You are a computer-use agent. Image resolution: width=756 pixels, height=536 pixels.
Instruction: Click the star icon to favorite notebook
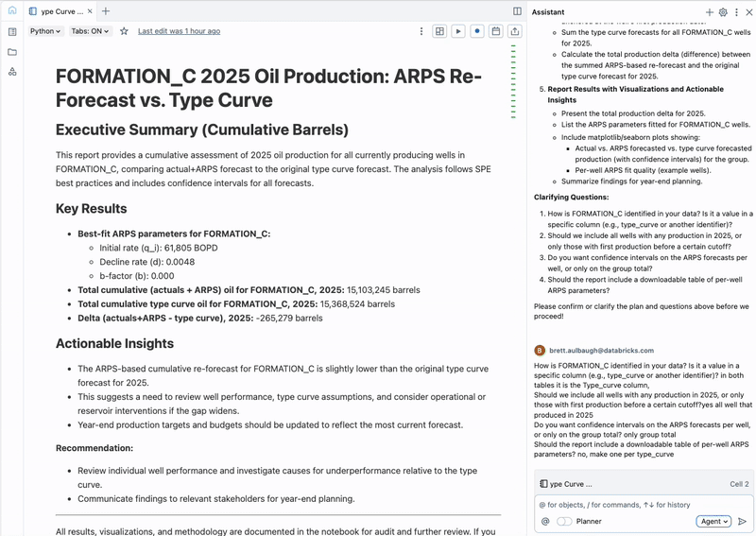click(x=124, y=31)
